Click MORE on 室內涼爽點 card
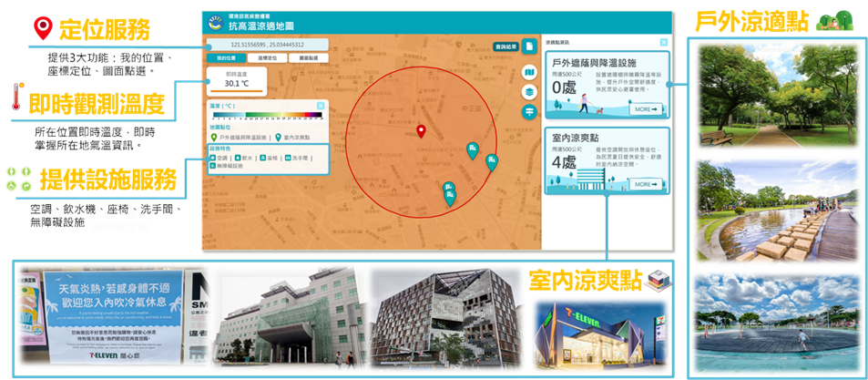The width and height of the screenshot is (868, 380). tap(646, 184)
